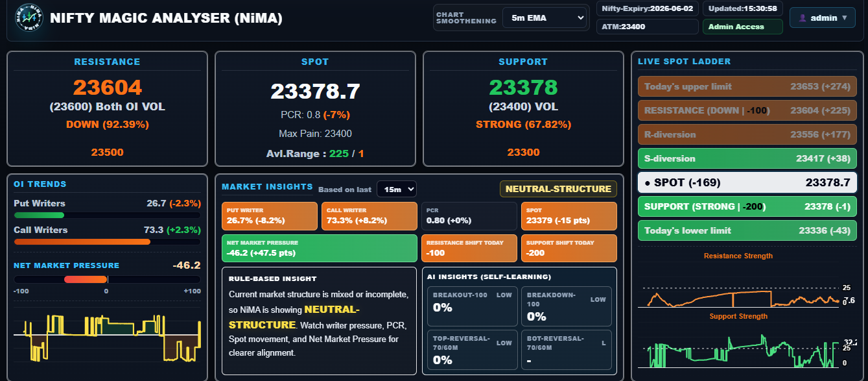This screenshot has height=381, width=868.
Task: Select the BOT-REVERSAL-70/60M insight tile
Action: pos(567,350)
